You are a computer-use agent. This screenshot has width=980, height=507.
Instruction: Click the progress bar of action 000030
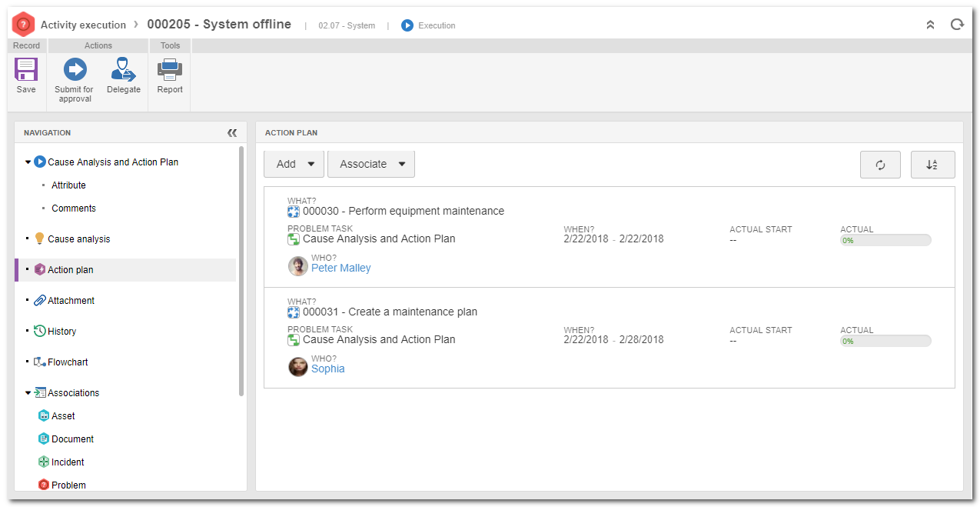click(885, 240)
